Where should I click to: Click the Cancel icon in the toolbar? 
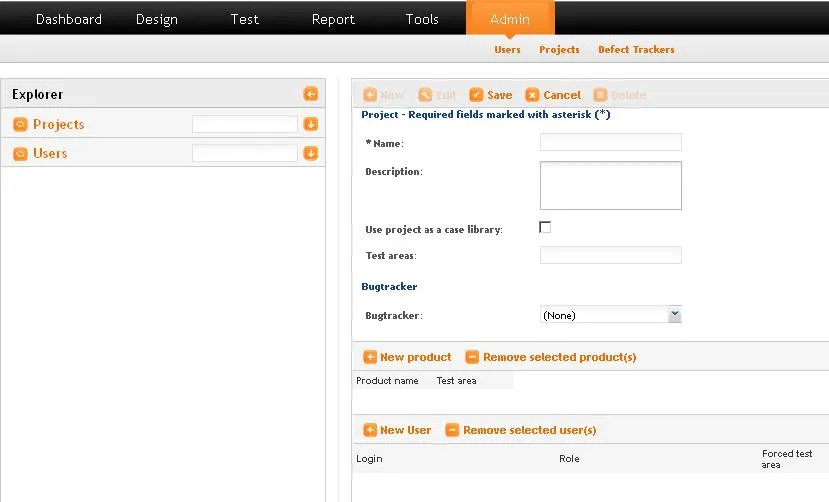[x=532, y=95]
